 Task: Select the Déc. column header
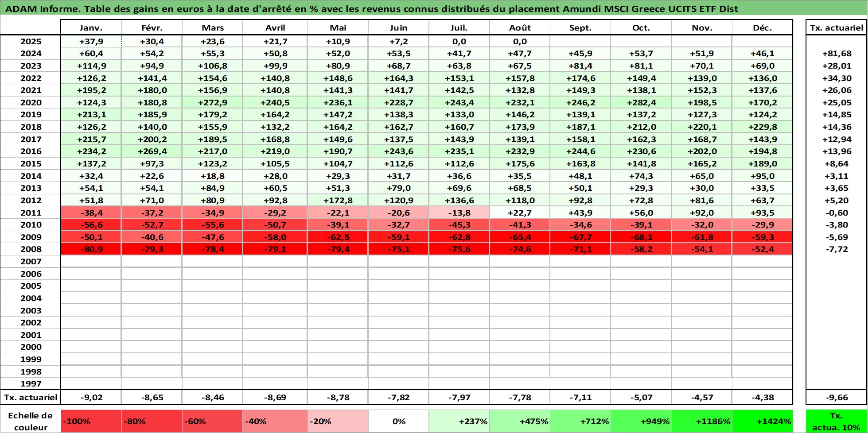point(762,27)
